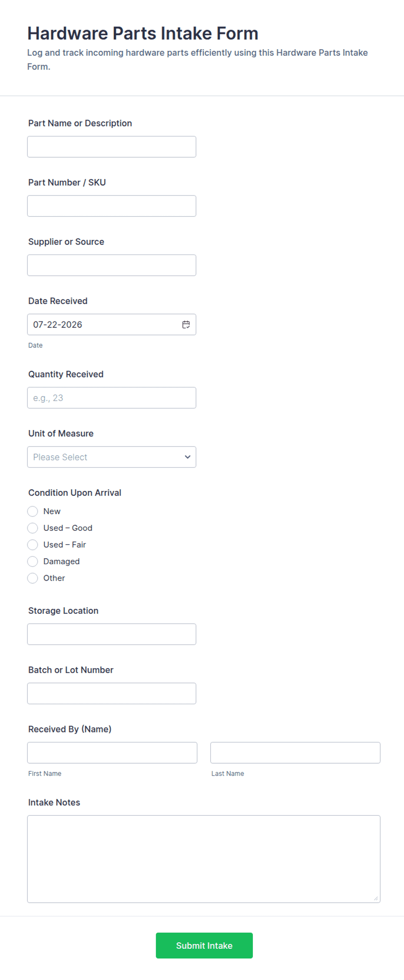Focus the Quantity Received input
404x980 pixels.
(112, 397)
